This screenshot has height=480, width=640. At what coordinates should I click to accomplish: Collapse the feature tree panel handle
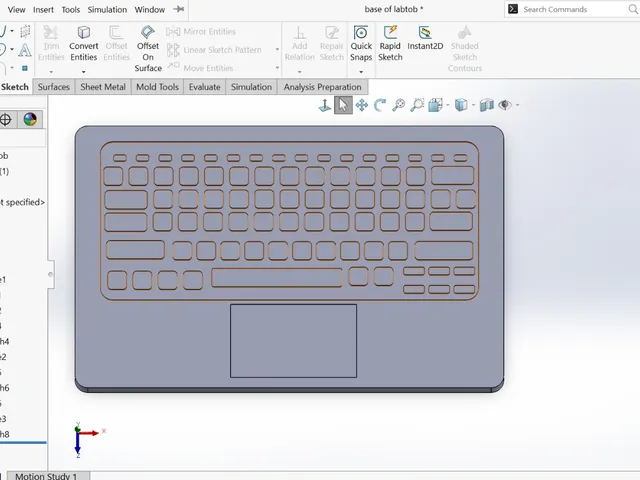pos(50,274)
